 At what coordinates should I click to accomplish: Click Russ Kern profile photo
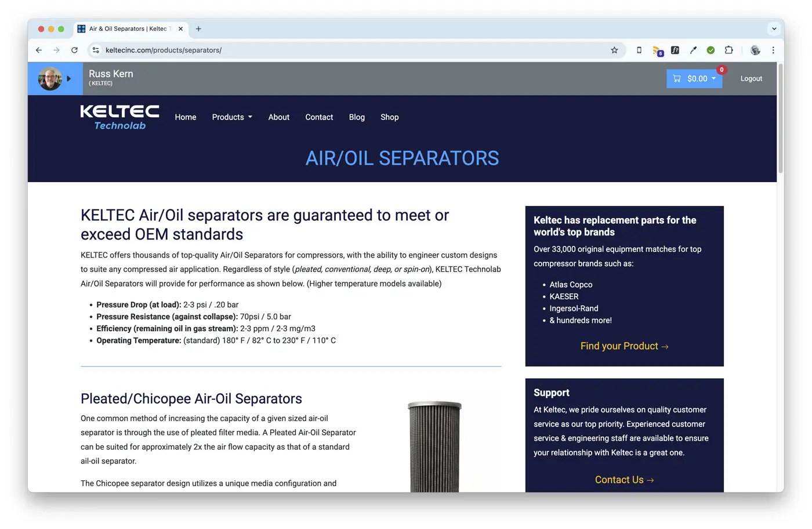[x=50, y=78]
